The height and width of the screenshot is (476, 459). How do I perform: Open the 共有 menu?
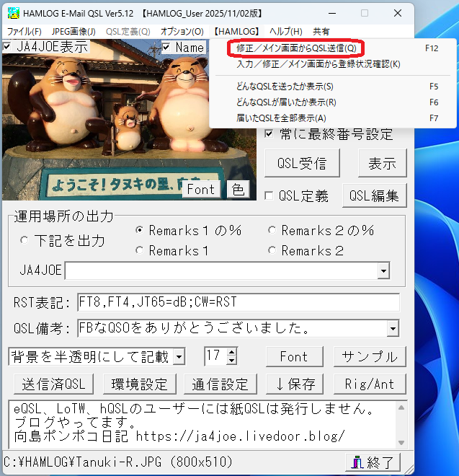[321, 31]
